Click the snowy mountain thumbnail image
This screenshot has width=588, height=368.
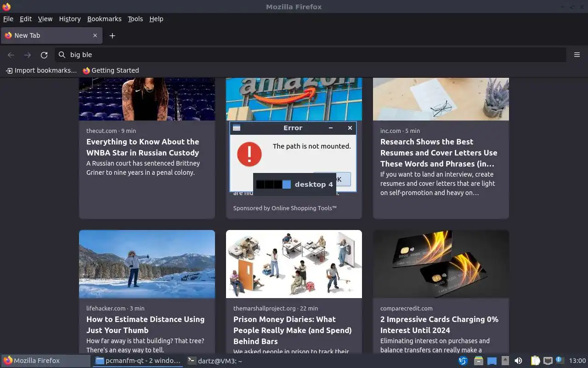147,264
